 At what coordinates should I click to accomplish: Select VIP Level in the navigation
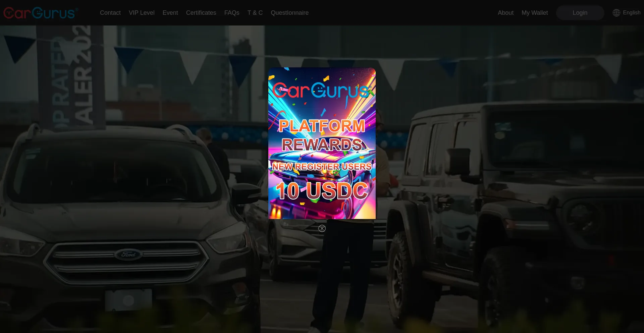pyautogui.click(x=142, y=12)
